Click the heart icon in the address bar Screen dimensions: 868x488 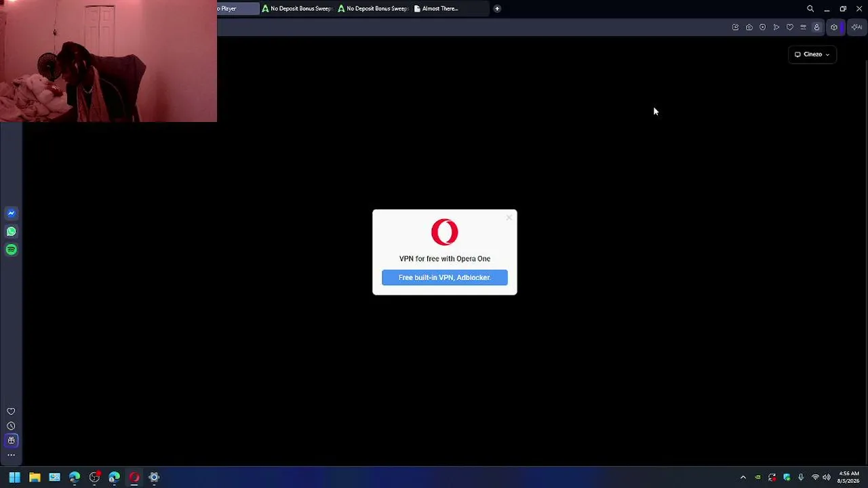point(789,27)
